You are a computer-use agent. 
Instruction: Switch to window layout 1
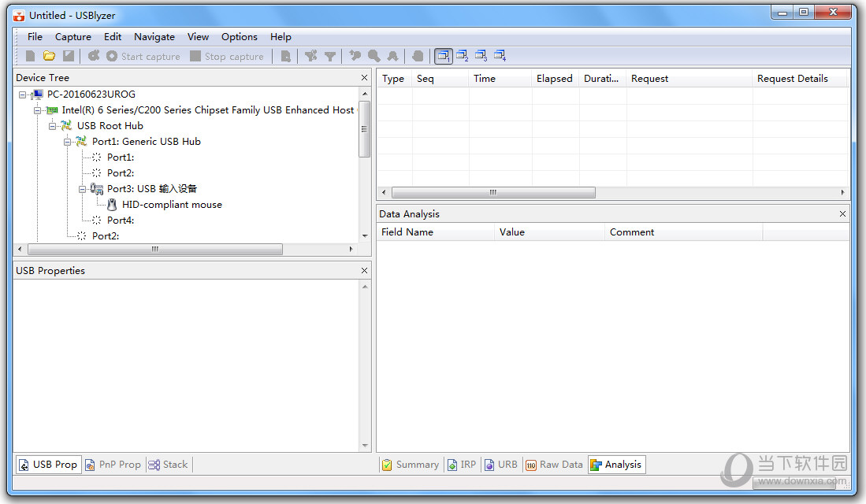tap(444, 56)
